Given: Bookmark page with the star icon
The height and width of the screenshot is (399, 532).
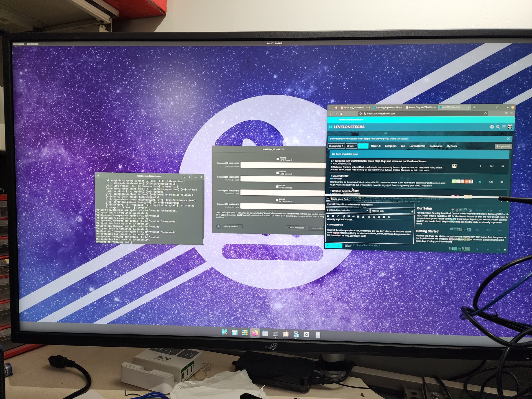Looking at the screenshot, I should click(485, 113).
